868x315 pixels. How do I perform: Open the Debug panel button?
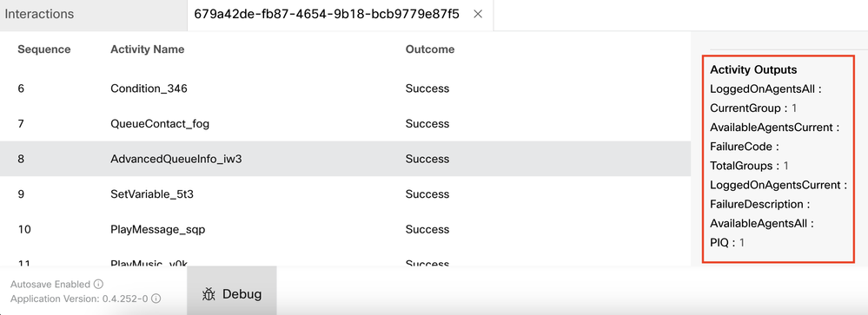click(x=231, y=293)
